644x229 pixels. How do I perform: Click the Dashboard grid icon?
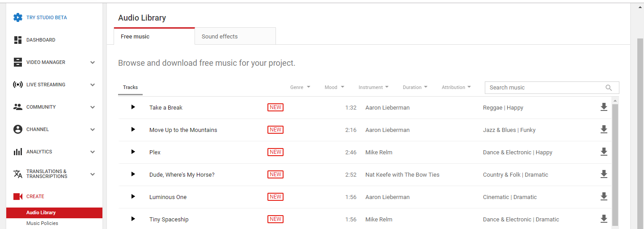[18, 40]
